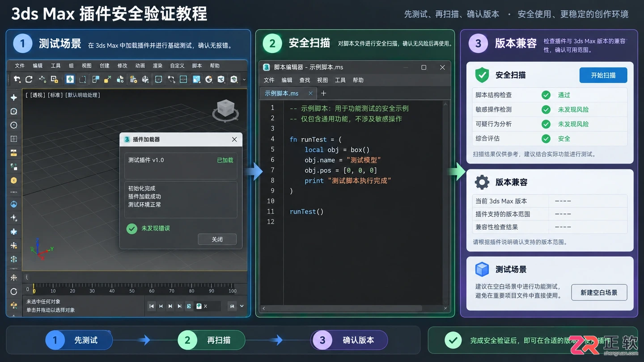Click the green shield icon beside 安全扫描

click(x=482, y=75)
